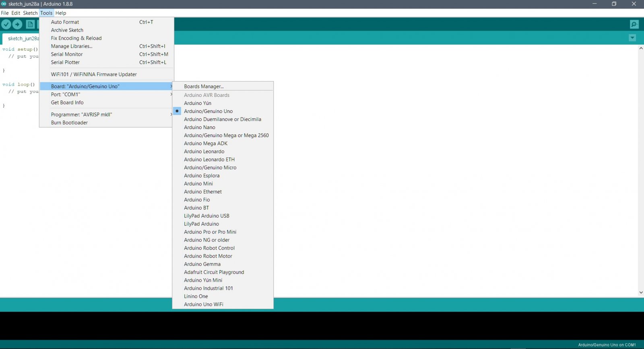644x349 pixels.
Task: Select LilyPad Arduino USB
Action: (x=223, y=216)
